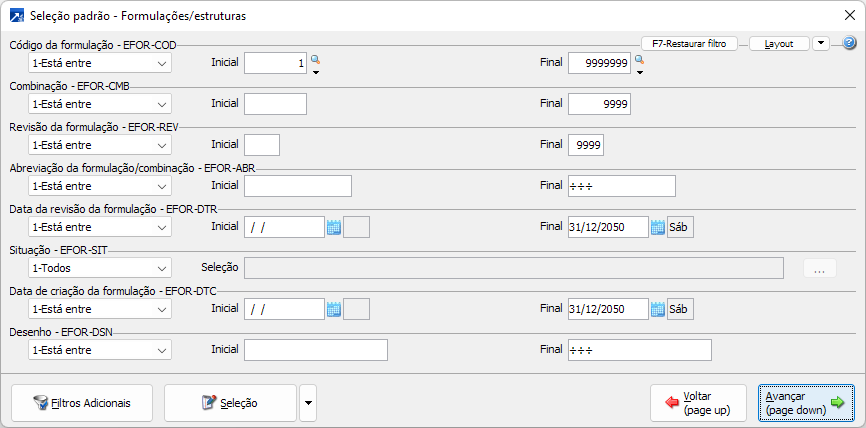Image resolution: width=866 pixels, height=428 pixels.
Task: Click the blue help icon
Action: coord(849,44)
